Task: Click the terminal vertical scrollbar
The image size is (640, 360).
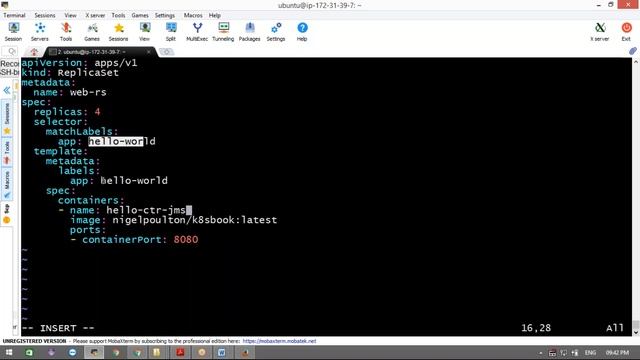Action: [636, 196]
